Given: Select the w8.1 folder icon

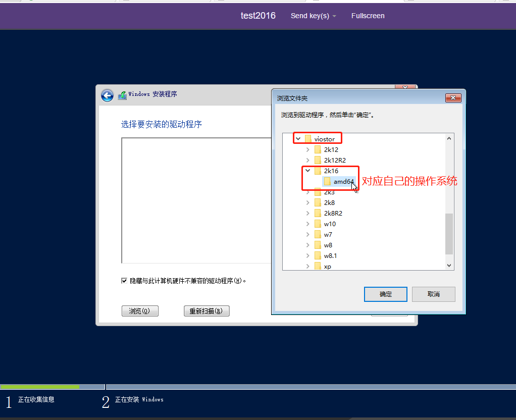Looking at the screenshot, I should tap(318, 256).
